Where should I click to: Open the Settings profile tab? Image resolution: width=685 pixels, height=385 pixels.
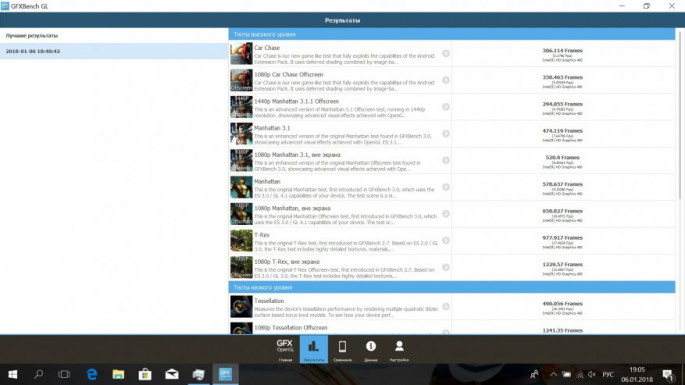pyautogui.click(x=399, y=350)
